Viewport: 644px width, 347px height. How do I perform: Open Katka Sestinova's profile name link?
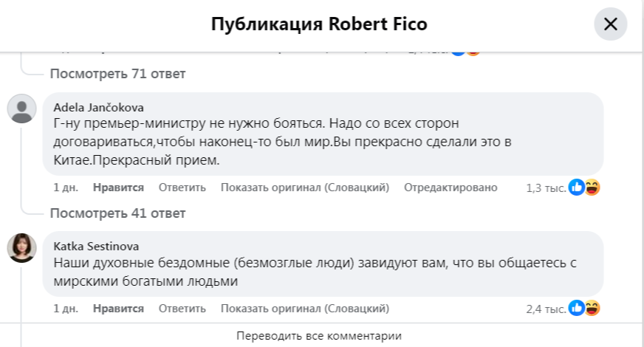click(96, 246)
